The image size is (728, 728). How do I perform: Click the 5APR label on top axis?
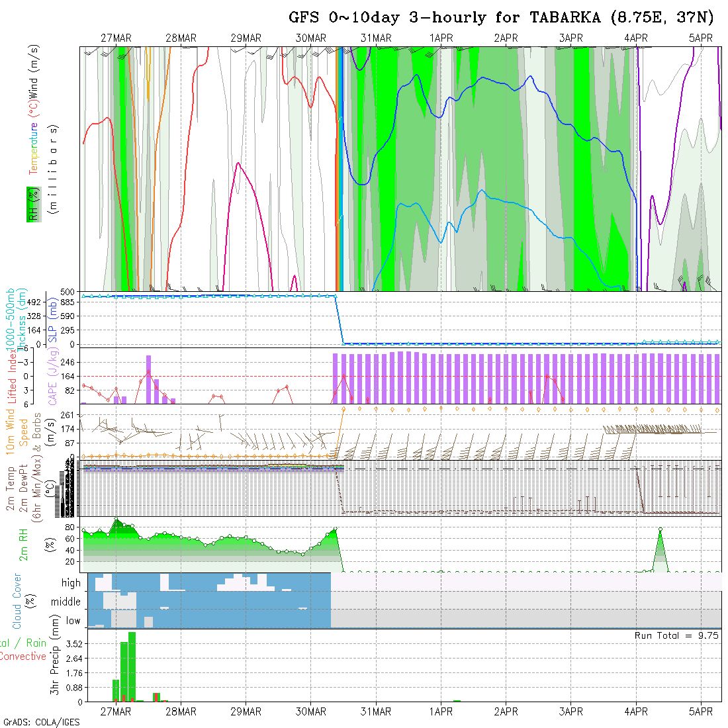(701, 38)
